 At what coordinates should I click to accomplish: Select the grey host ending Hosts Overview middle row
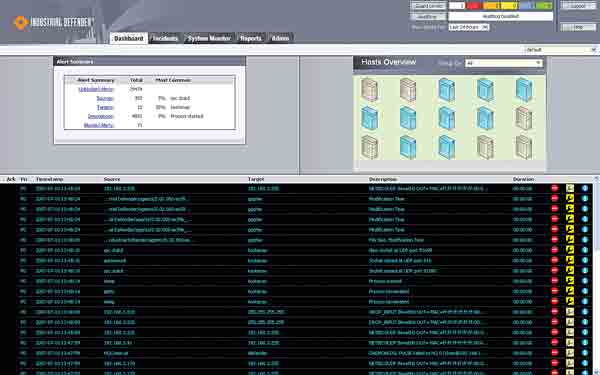523,118
